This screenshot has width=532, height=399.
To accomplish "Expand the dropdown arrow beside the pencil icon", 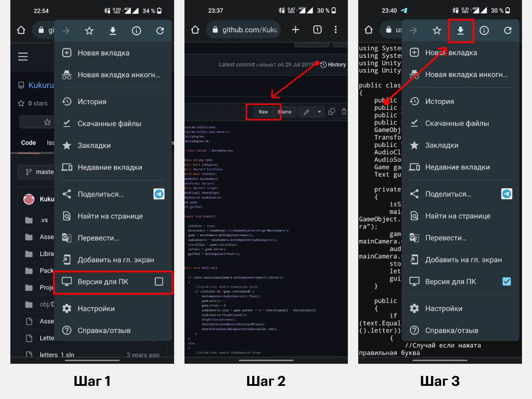I will (x=320, y=112).
